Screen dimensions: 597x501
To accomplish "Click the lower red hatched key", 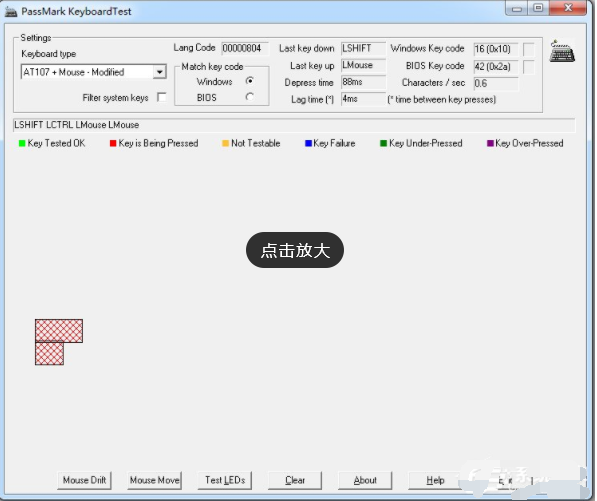I will pyautogui.click(x=49, y=353).
